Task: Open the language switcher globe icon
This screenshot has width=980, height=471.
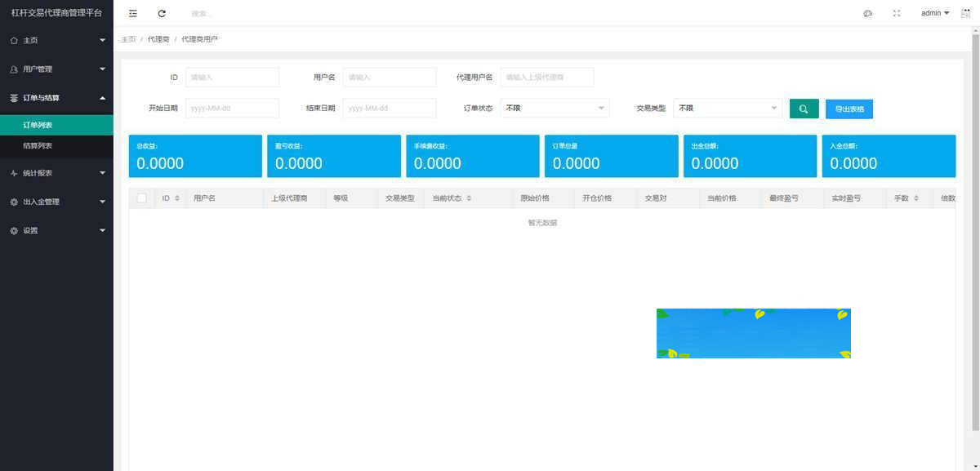Action: [x=867, y=13]
